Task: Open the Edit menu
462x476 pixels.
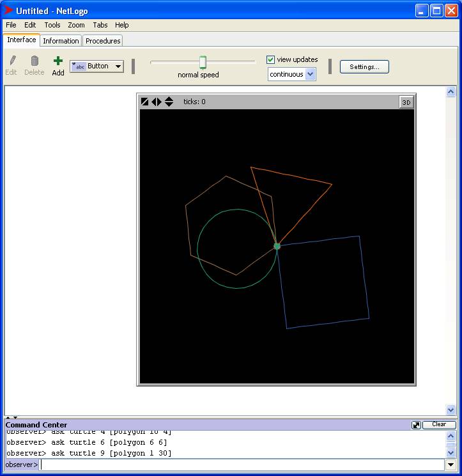Action: [30, 25]
